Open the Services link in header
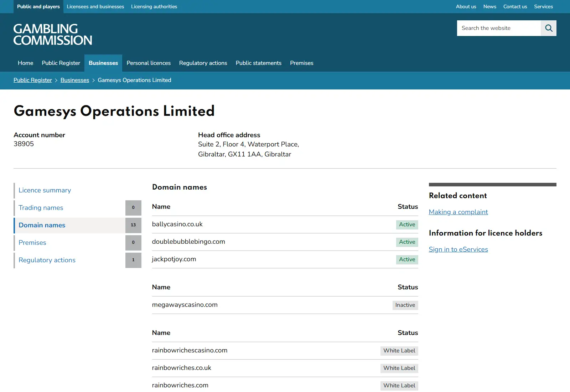This screenshot has width=570, height=392. [x=544, y=6]
